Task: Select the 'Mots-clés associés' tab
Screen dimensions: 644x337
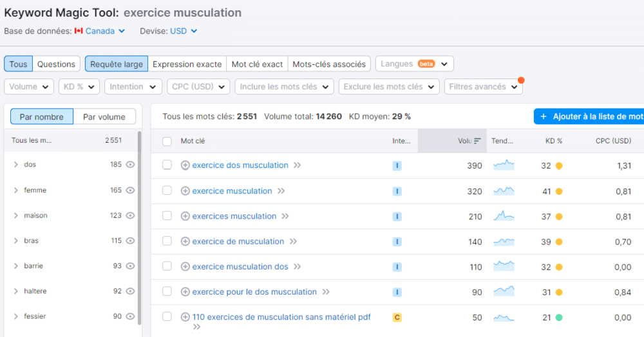Action: [x=329, y=64]
